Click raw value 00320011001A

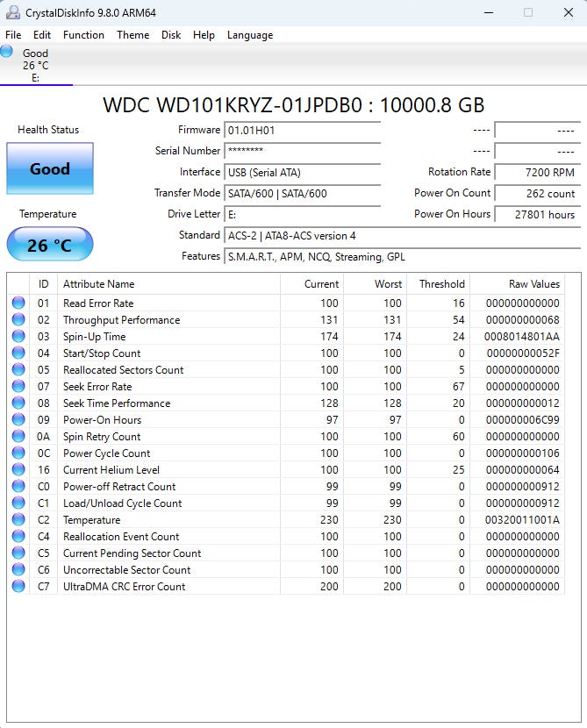pyautogui.click(x=522, y=520)
